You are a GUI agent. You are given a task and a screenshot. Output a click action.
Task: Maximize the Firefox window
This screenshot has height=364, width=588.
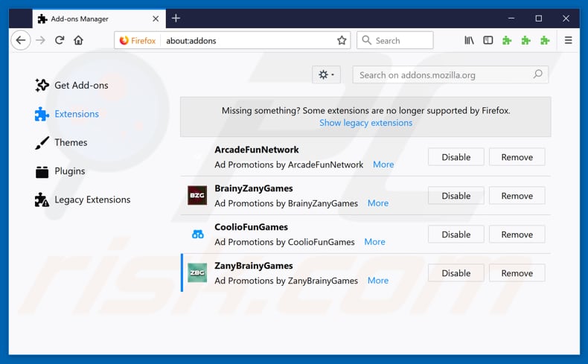click(x=538, y=18)
